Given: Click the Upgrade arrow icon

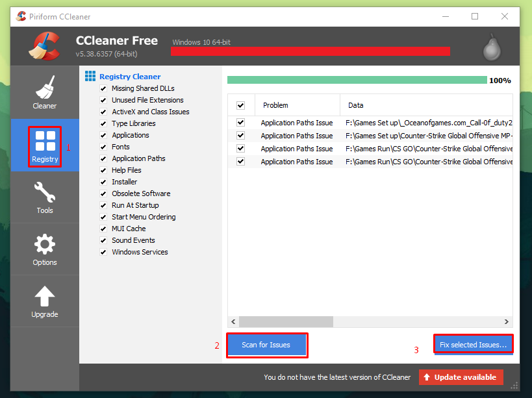Looking at the screenshot, I should point(44,296).
